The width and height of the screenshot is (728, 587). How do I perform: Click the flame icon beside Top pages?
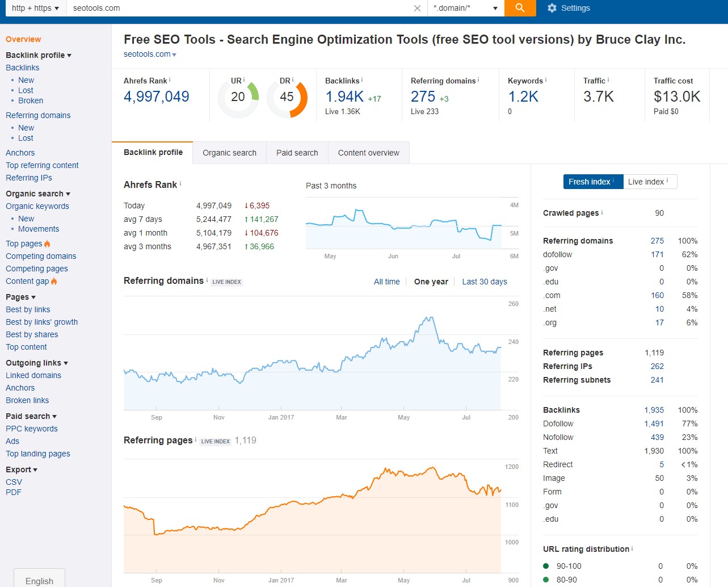47,244
